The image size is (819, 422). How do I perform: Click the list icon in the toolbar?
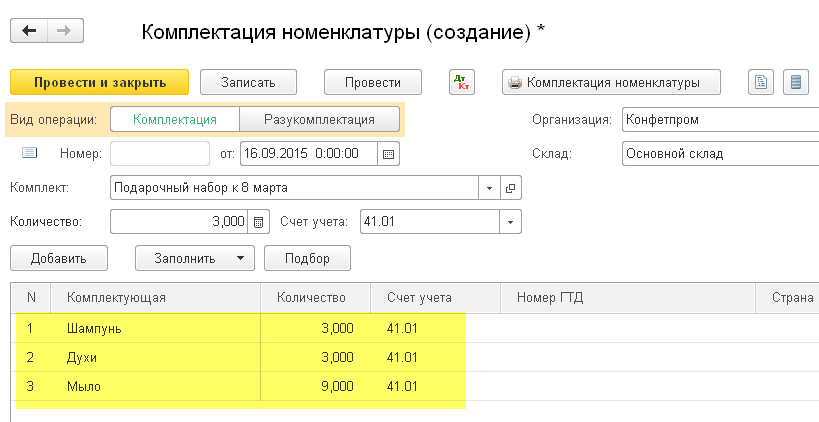coord(796,82)
